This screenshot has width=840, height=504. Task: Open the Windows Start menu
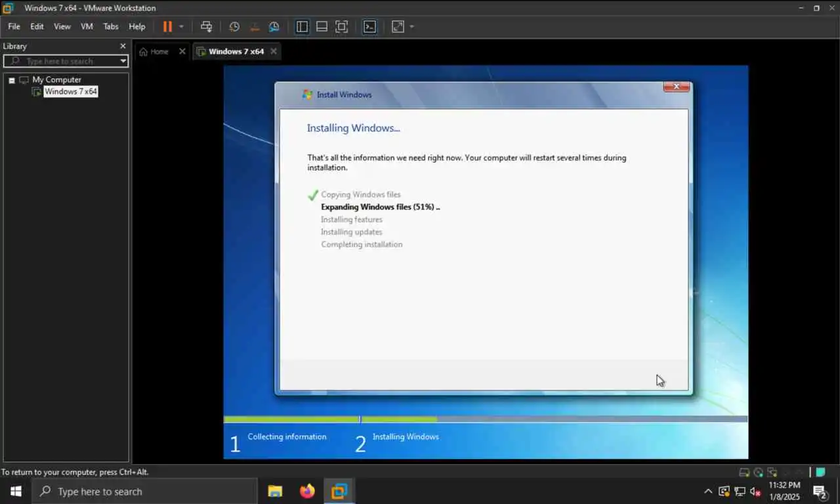point(16,491)
